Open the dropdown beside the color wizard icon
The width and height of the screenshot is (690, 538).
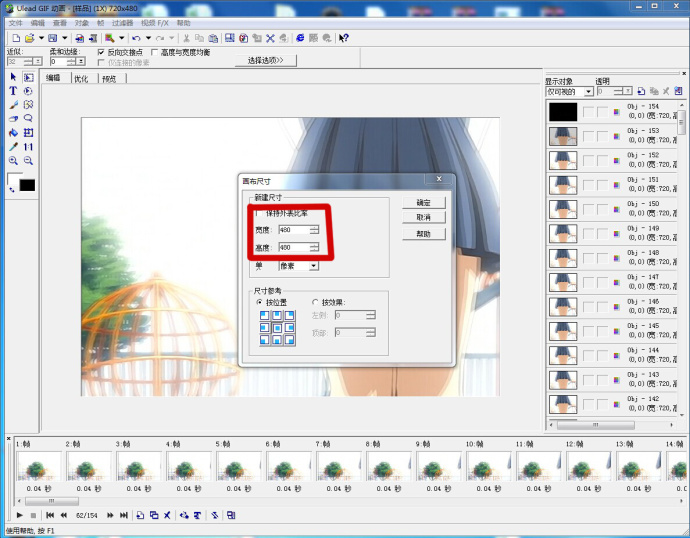pos(121,38)
